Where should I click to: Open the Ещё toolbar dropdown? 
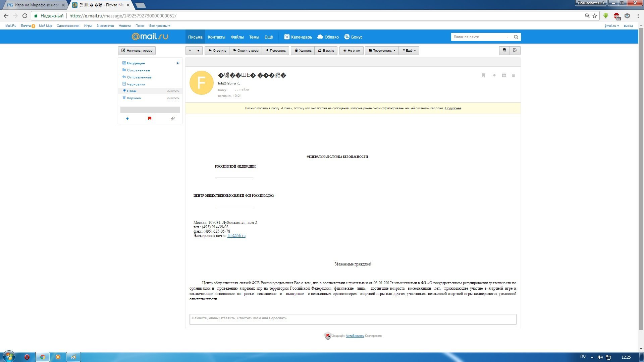(409, 51)
